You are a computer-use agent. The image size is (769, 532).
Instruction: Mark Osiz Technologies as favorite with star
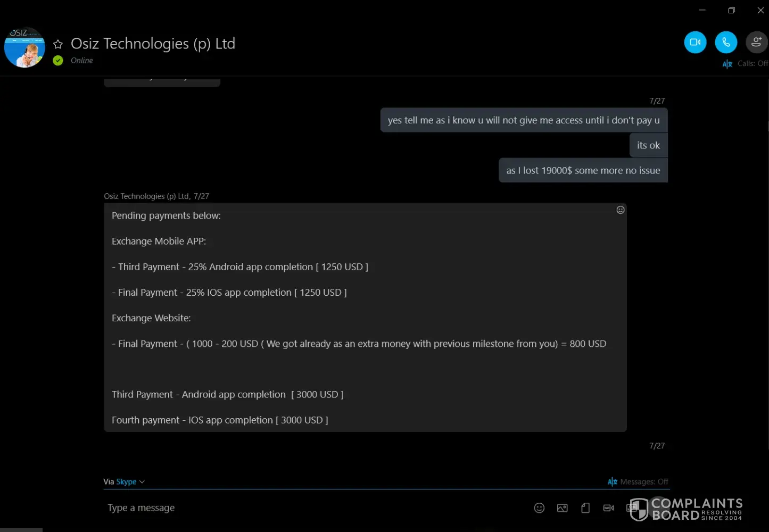(58, 44)
